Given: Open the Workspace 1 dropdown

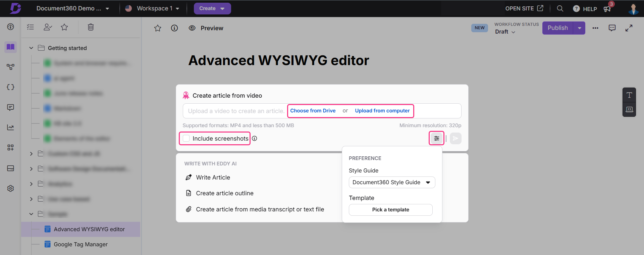Looking at the screenshot, I should pos(152,8).
